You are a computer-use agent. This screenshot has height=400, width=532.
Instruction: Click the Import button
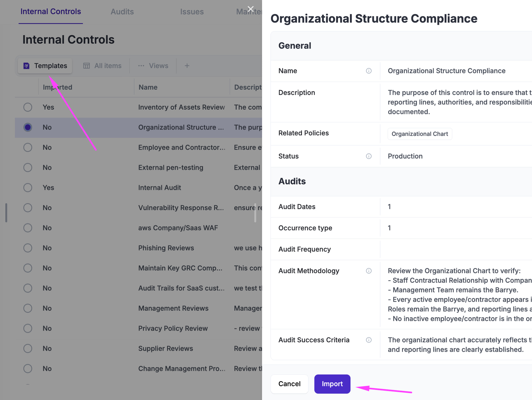[x=332, y=384]
